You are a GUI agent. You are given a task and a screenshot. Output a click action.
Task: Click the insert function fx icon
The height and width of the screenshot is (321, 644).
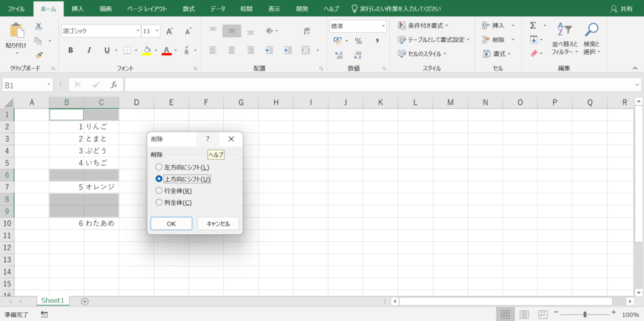[x=114, y=84]
